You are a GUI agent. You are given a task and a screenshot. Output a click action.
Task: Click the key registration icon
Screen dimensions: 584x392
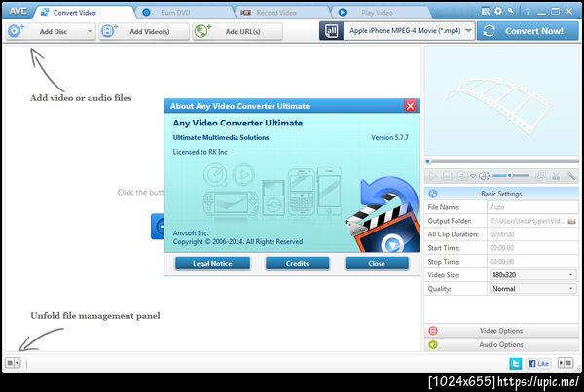(x=511, y=11)
